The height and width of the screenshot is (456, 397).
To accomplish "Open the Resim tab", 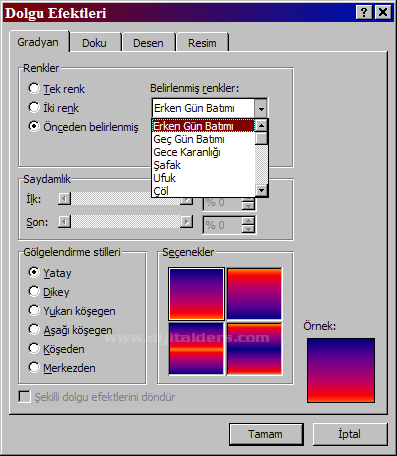I will click(x=202, y=43).
